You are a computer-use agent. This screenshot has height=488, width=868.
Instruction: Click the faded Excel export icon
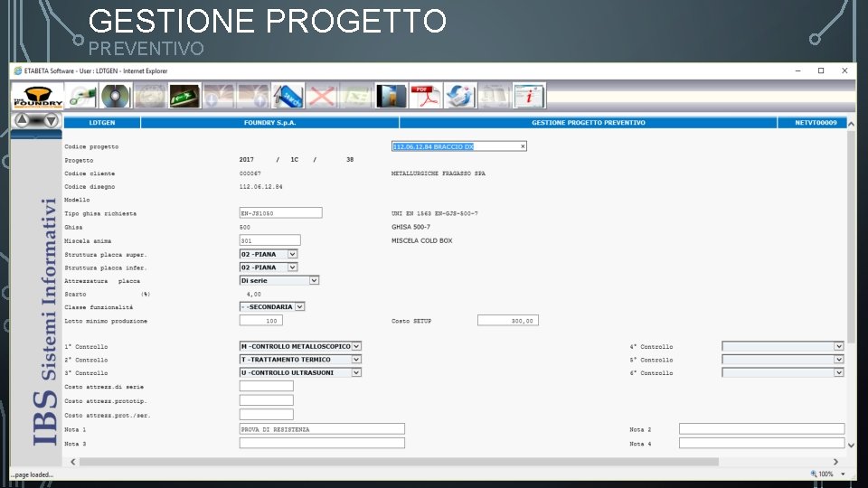coord(356,96)
